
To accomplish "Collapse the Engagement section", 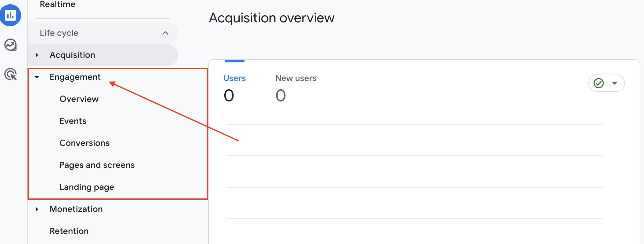I will (x=37, y=77).
